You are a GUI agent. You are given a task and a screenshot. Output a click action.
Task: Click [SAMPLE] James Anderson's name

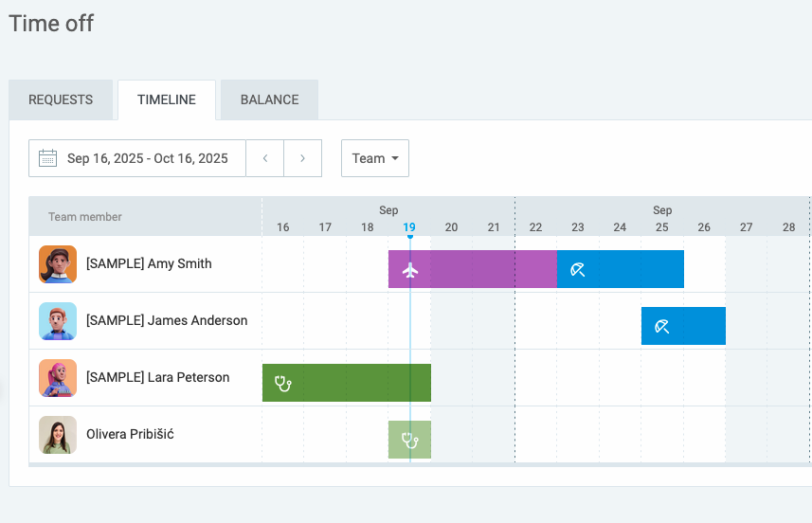tap(167, 320)
